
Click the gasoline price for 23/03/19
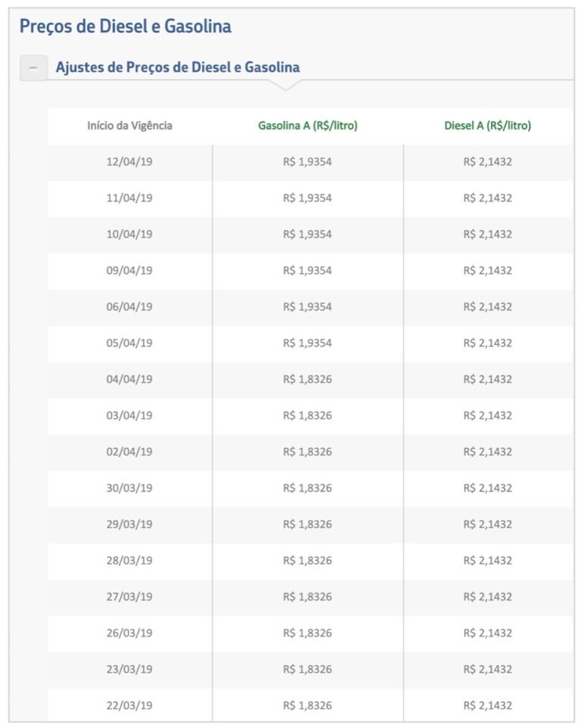click(x=308, y=669)
